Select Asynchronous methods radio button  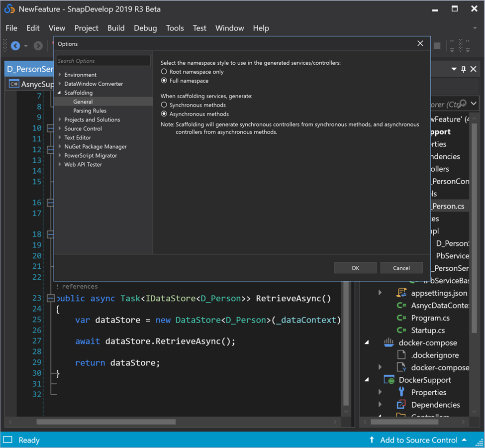click(x=164, y=114)
